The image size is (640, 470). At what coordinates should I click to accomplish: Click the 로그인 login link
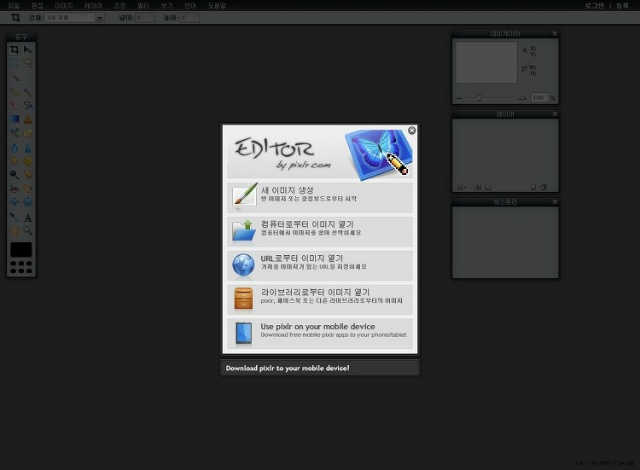click(x=594, y=6)
